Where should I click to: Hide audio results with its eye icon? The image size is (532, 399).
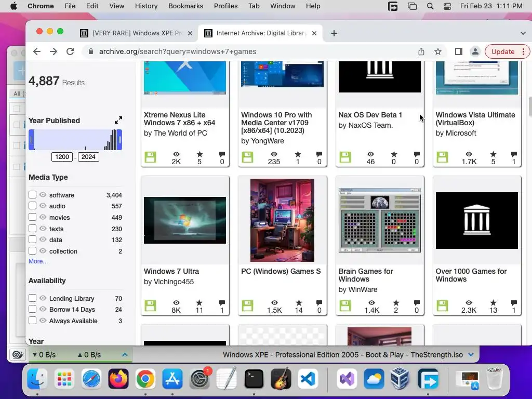[x=43, y=206]
